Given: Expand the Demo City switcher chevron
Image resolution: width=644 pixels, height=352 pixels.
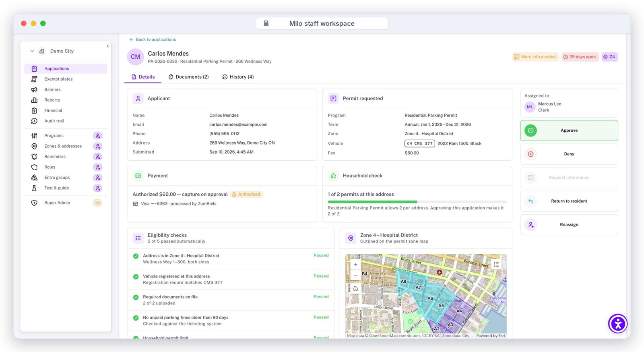Looking at the screenshot, I should [32, 51].
